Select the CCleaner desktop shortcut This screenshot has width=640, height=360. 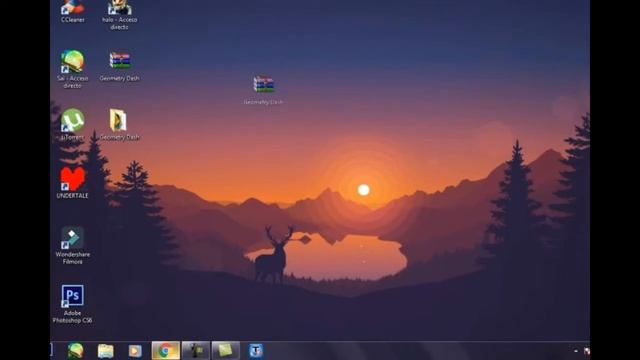pyautogui.click(x=73, y=11)
